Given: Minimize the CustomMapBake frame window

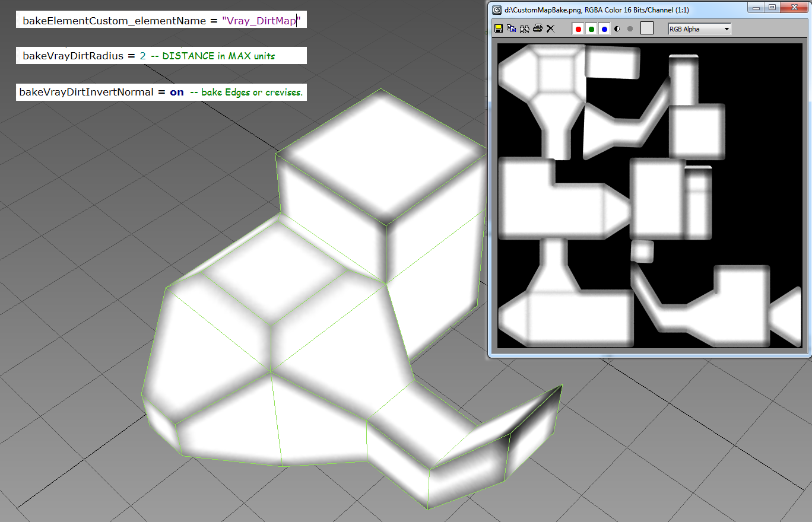Looking at the screenshot, I should click(x=756, y=8).
